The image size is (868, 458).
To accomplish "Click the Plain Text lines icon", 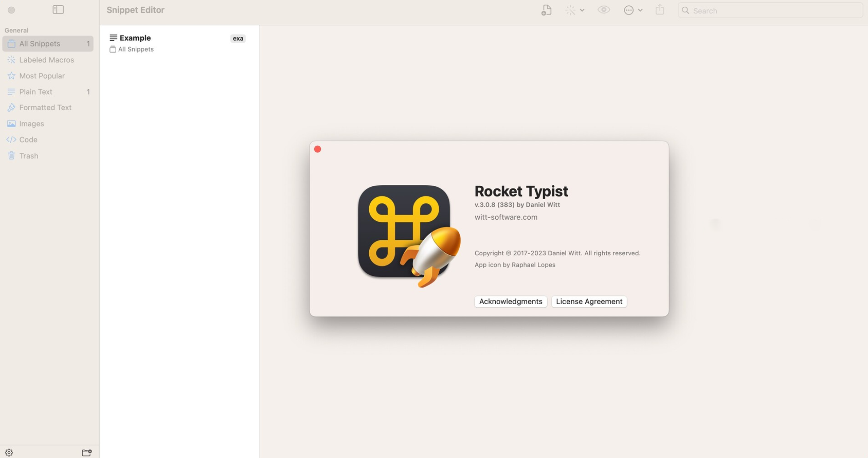I will point(12,92).
